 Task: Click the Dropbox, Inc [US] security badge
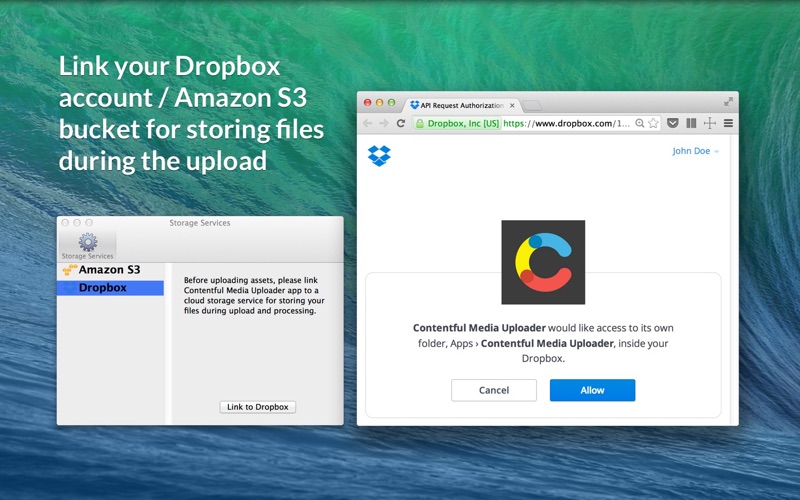458,123
